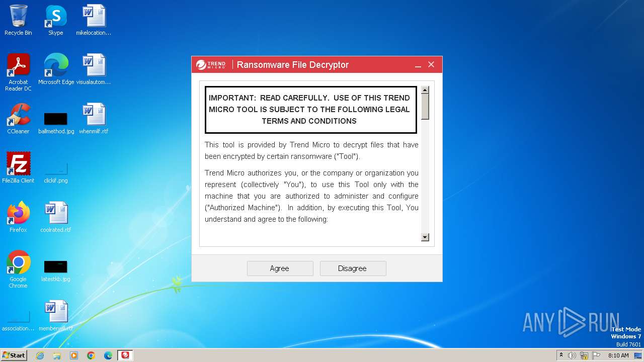
Task: Select the Skype desktop shortcut
Action: coord(55,21)
